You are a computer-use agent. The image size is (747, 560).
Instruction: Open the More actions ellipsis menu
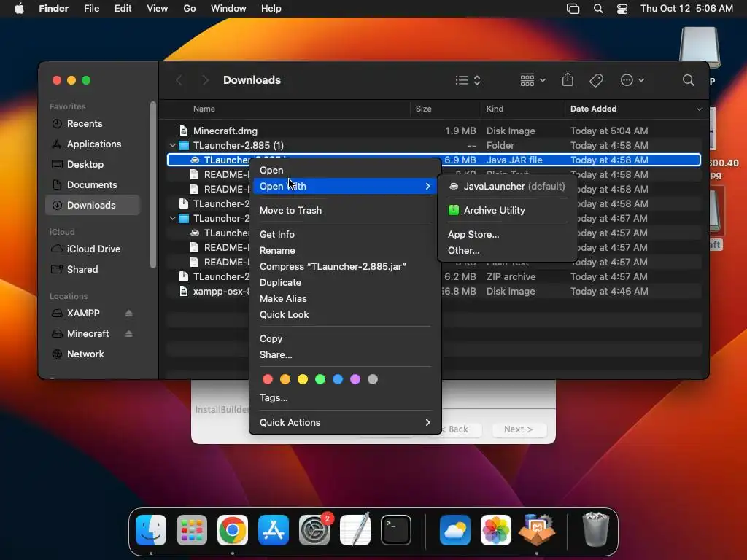point(632,80)
